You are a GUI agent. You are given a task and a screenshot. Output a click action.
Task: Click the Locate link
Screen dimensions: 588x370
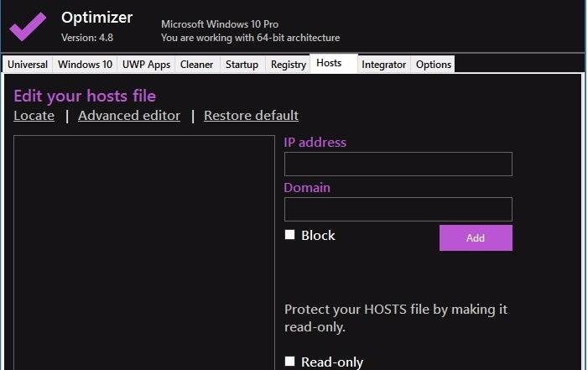[x=34, y=116]
